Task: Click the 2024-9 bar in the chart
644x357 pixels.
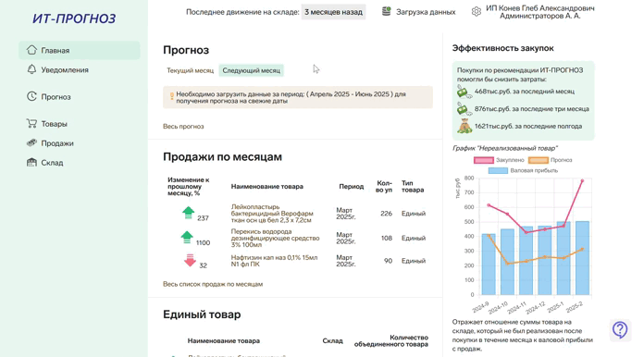Action: click(489, 265)
